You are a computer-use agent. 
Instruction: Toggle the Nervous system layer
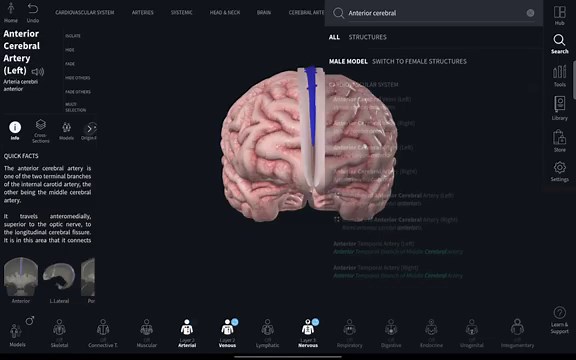308,333
